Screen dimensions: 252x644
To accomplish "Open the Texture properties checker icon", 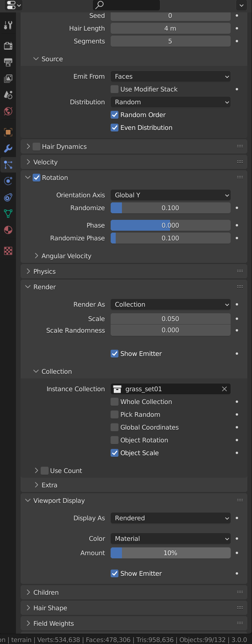I will 8,251.
